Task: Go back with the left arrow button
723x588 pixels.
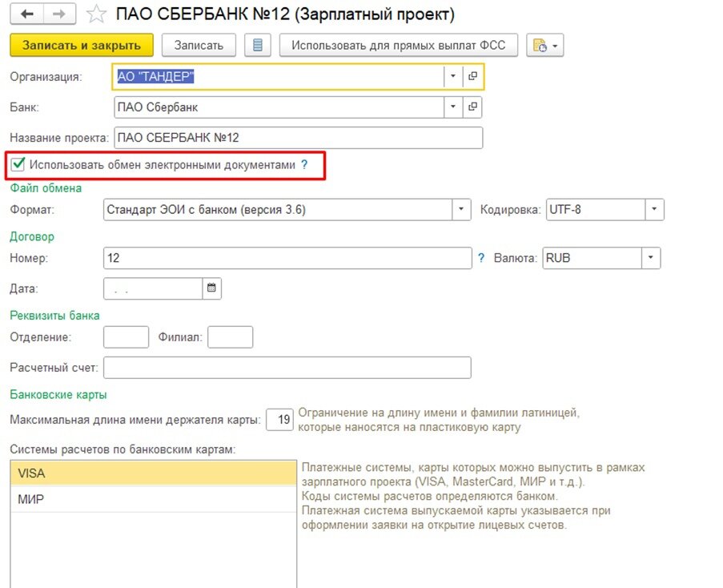Action: click(x=27, y=14)
